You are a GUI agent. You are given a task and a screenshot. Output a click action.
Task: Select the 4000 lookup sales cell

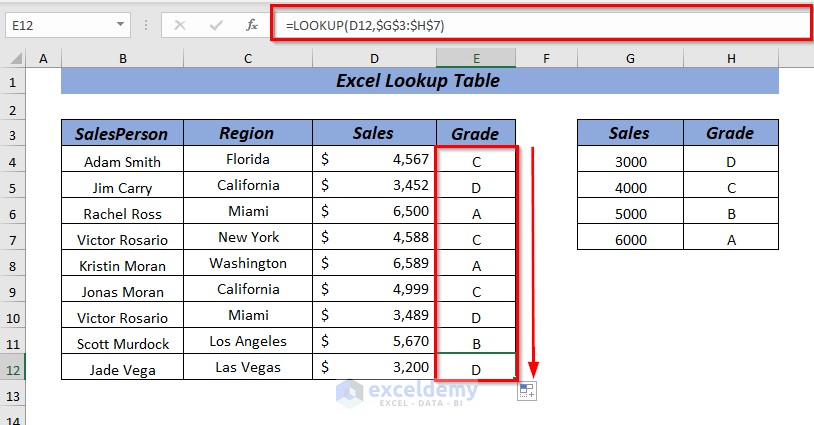[x=630, y=185]
